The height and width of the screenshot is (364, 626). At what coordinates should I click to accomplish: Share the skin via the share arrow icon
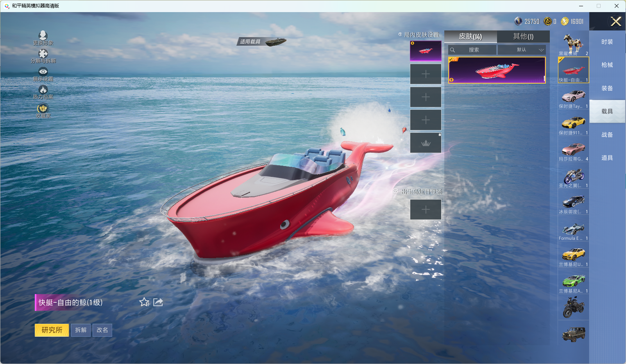pos(158,302)
